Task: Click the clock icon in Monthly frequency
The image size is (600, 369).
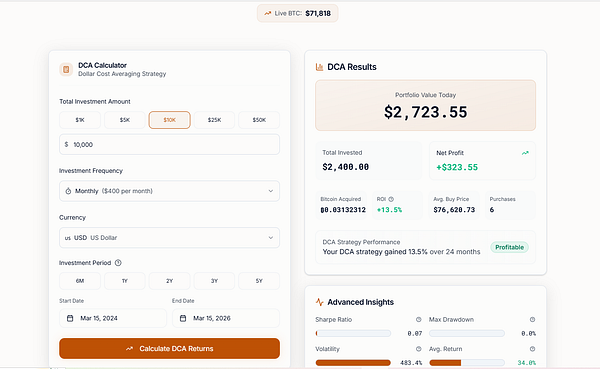Action: (x=68, y=191)
